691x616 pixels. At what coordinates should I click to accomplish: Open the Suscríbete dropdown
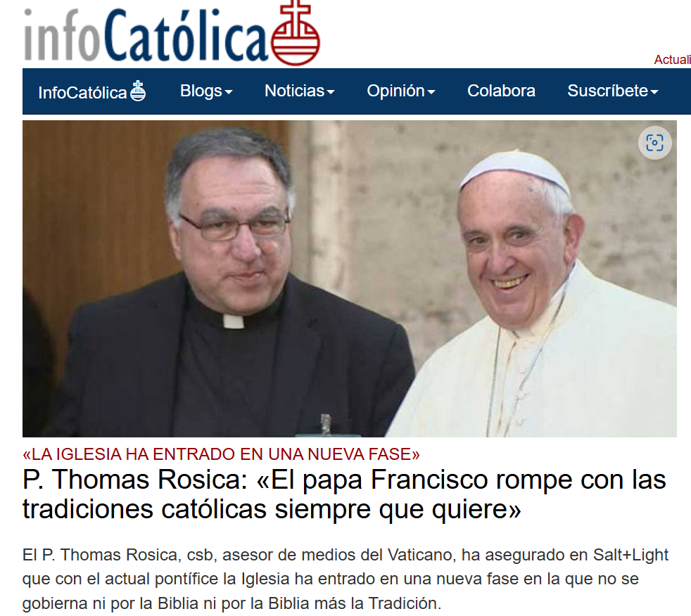click(x=613, y=91)
